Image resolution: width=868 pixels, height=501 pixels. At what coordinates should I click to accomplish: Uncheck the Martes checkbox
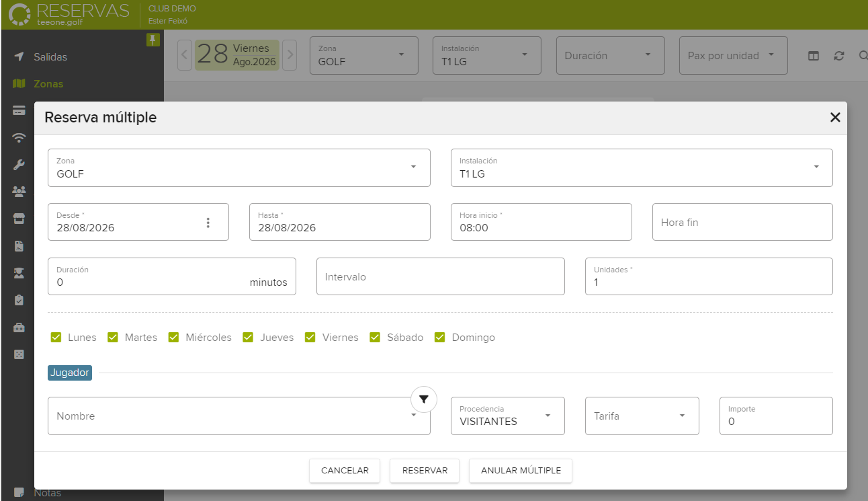click(113, 338)
